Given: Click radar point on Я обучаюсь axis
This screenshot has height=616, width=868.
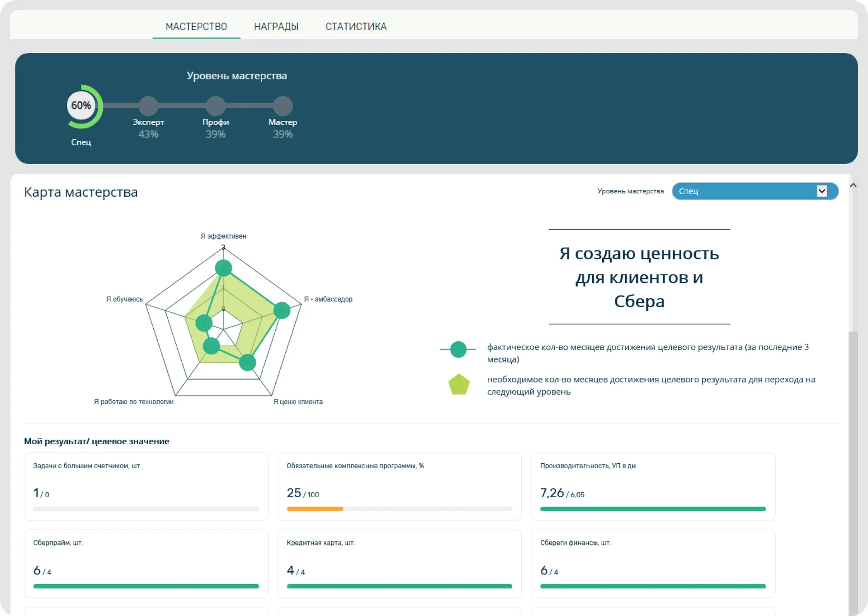Looking at the screenshot, I should click(204, 323).
